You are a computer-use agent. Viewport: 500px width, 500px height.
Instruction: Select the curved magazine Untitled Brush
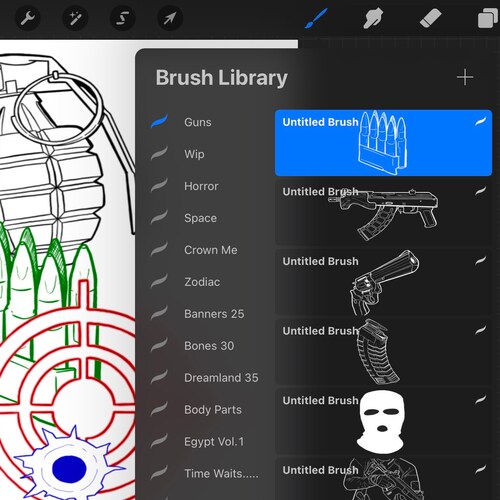pyautogui.click(x=383, y=352)
